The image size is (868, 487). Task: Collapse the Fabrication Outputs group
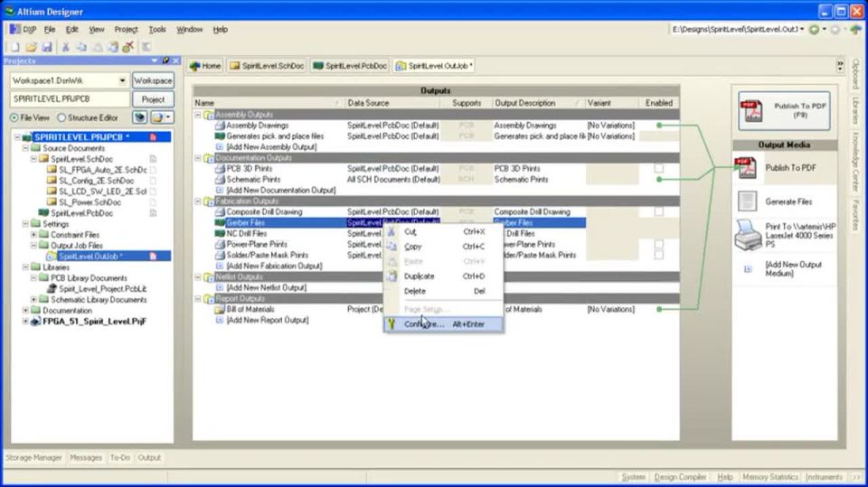click(198, 201)
